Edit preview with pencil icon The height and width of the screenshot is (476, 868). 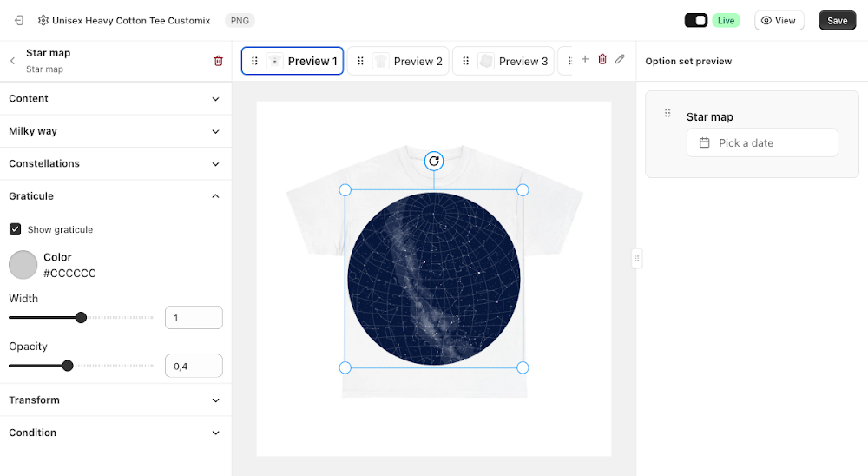620,59
